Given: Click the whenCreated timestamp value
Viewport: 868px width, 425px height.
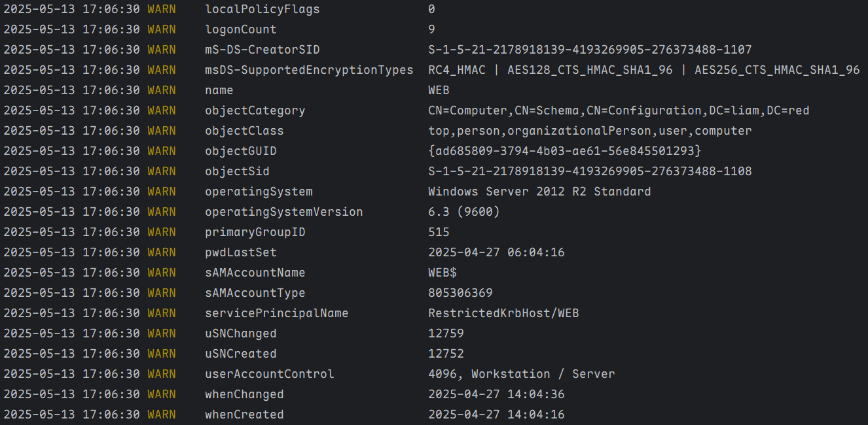Looking at the screenshot, I should tap(496, 415).
